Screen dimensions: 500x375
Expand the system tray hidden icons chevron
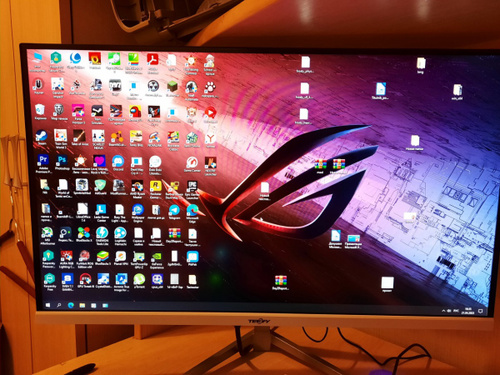click(443, 311)
